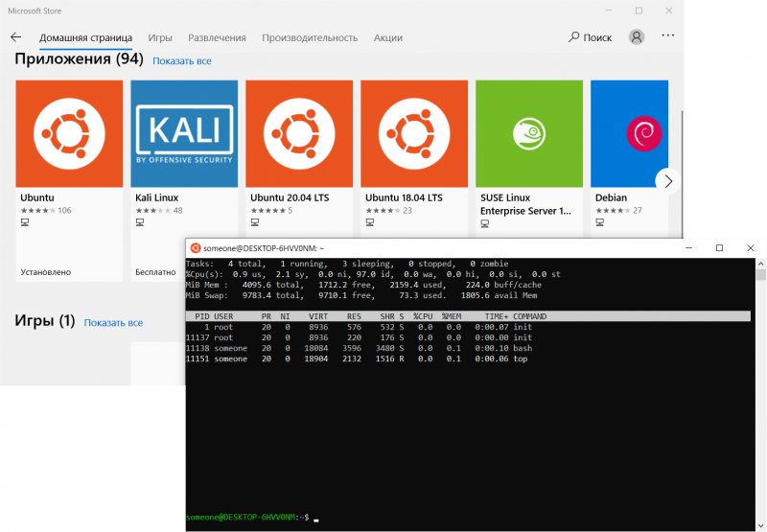Click the Ubuntu 20.04 rating with 5 reviews
Screen dimensions: 767x532
271,210
